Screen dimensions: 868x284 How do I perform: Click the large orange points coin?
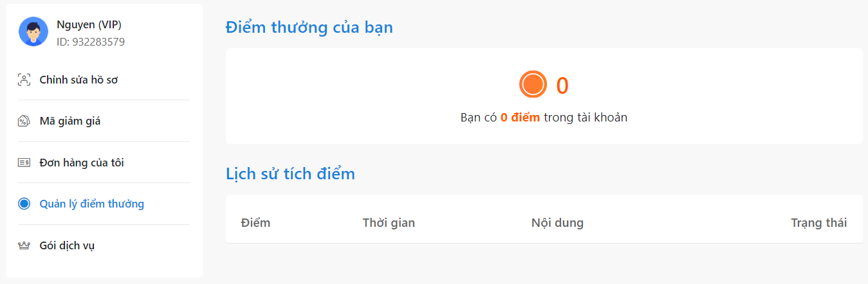pyautogui.click(x=533, y=85)
